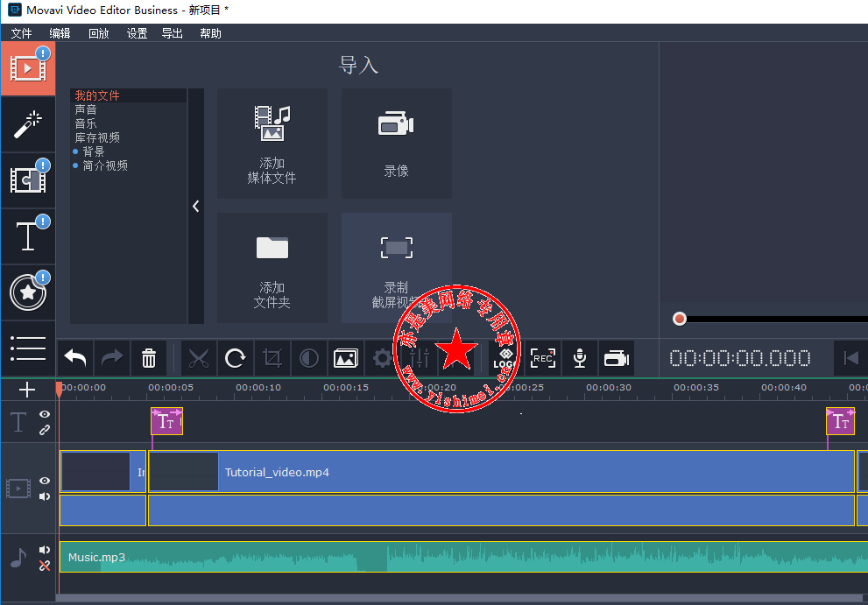Record voiceover with the microphone icon
This screenshot has height=605, width=868.
coord(580,359)
